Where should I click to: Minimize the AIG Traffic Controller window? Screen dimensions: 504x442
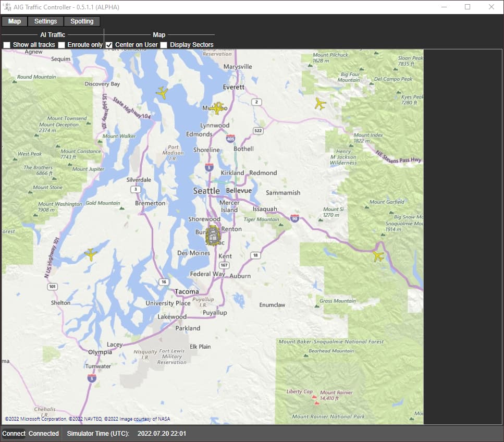click(444, 7)
